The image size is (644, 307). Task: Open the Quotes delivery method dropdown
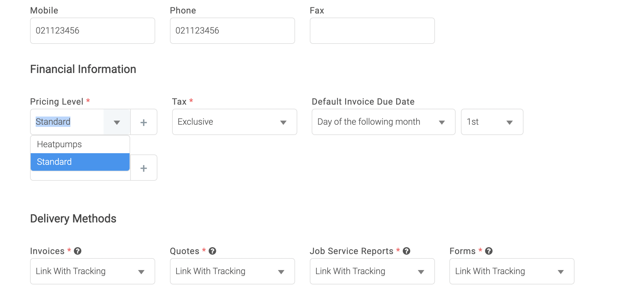[x=233, y=271]
